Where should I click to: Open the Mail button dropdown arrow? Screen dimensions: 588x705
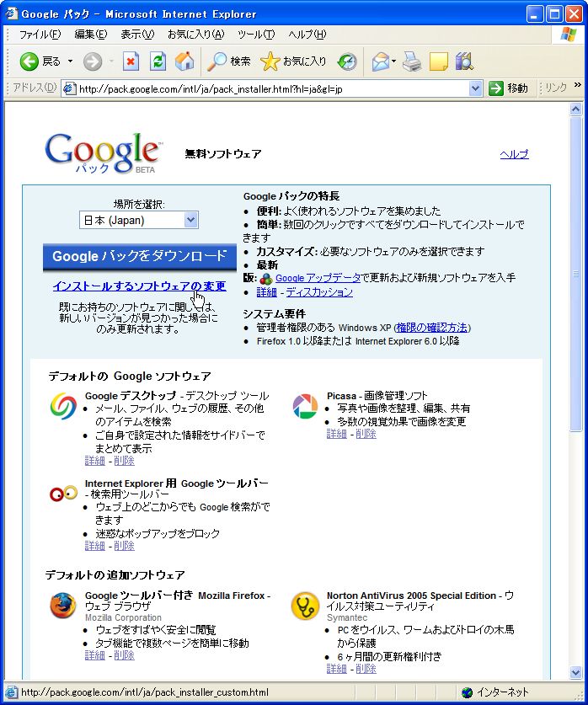pyautogui.click(x=393, y=61)
